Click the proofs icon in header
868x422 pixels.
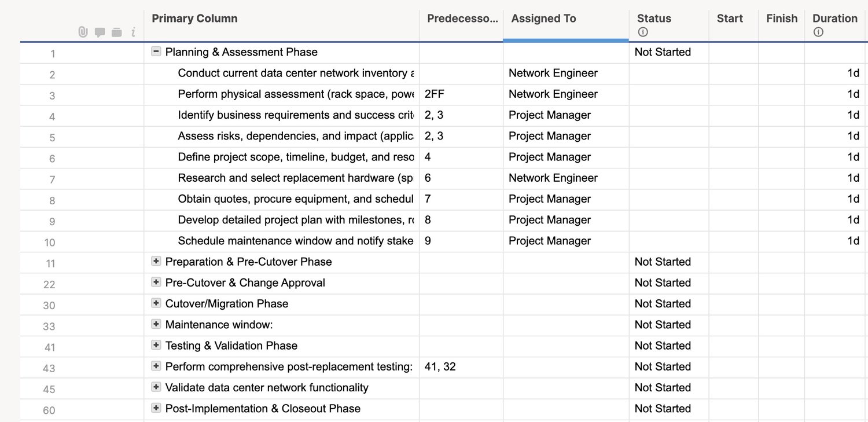click(x=116, y=32)
